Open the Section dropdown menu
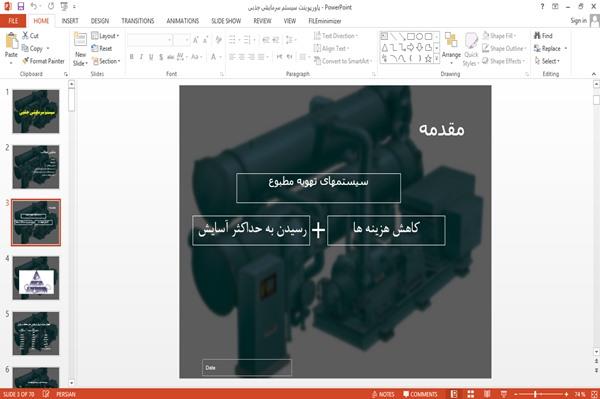This screenshot has height=399, width=600. [x=106, y=61]
